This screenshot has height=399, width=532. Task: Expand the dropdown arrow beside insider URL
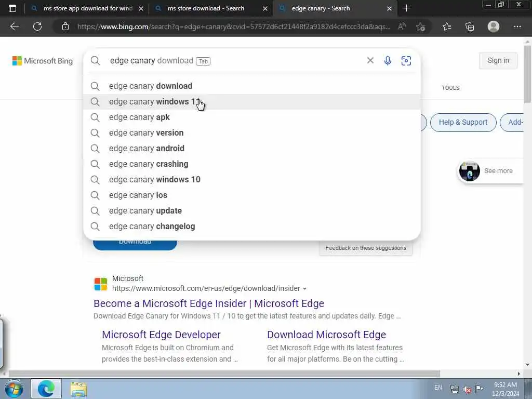304,289
